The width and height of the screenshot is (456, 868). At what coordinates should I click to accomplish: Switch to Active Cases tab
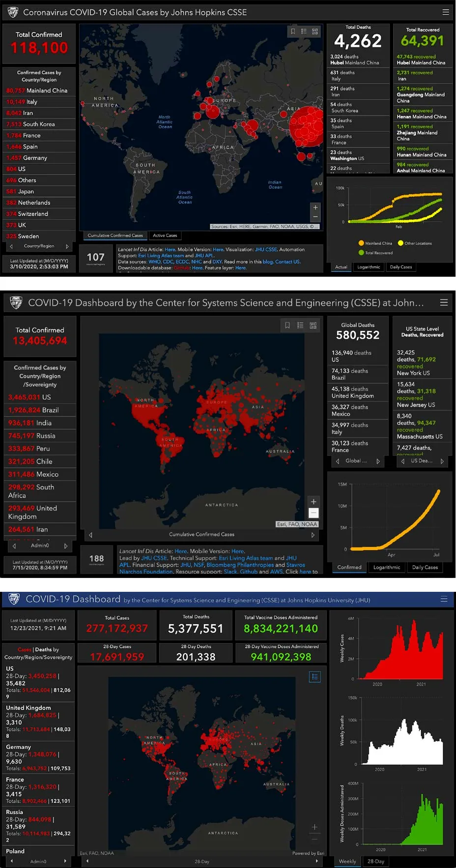165,235
